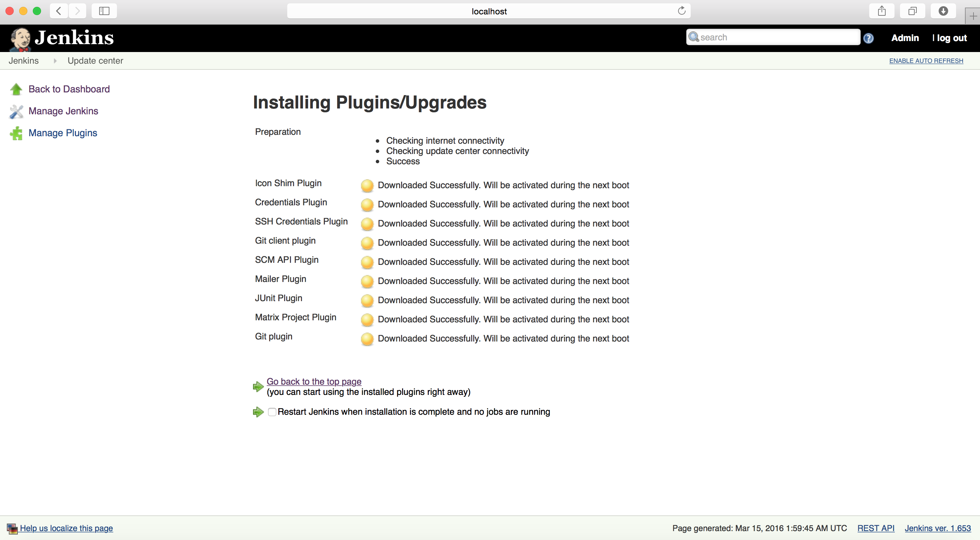Screen dimensions: 980x540
Task: Click the green up arrow Dashboard icon
Action: coord(16,89)
